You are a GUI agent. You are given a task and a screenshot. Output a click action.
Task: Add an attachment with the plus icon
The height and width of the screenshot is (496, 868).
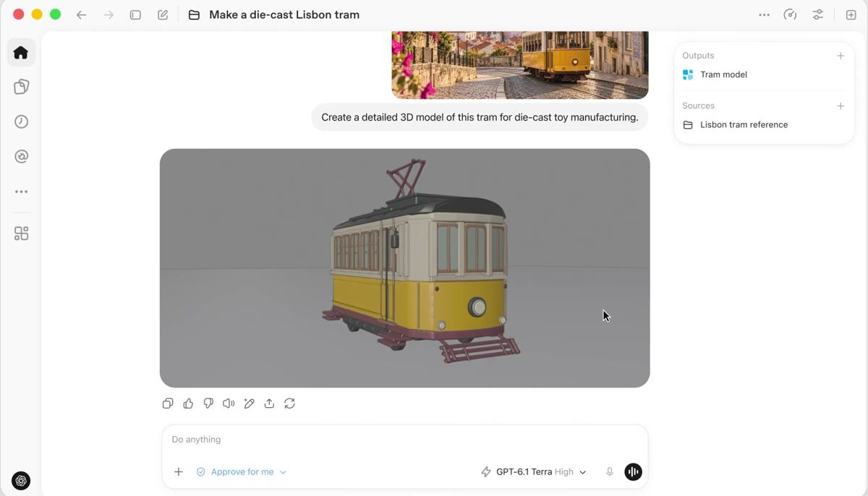tap(179, 472)
